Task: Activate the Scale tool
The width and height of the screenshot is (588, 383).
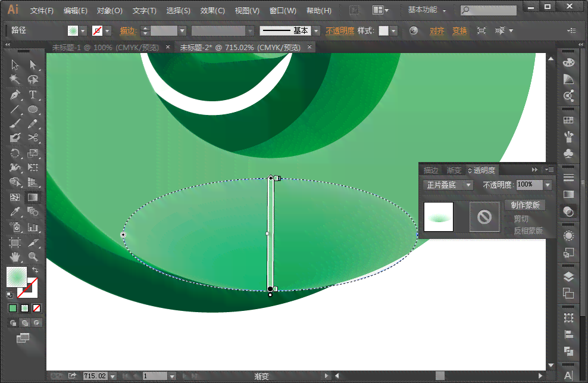Action: [x=33, y=153]
